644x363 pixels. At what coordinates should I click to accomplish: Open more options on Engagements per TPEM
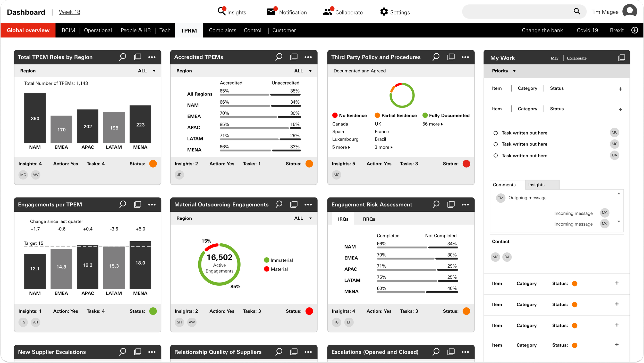click(152, 204)
